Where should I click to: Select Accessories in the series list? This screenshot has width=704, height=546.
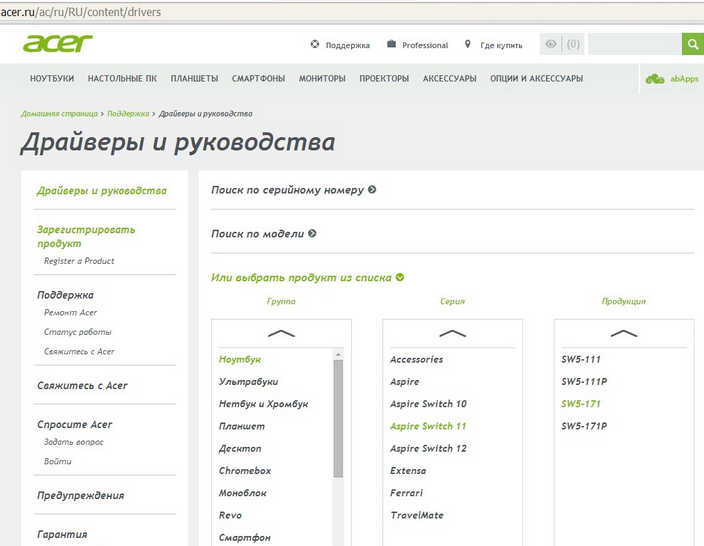pyautogui.click(x=417, y=360)
